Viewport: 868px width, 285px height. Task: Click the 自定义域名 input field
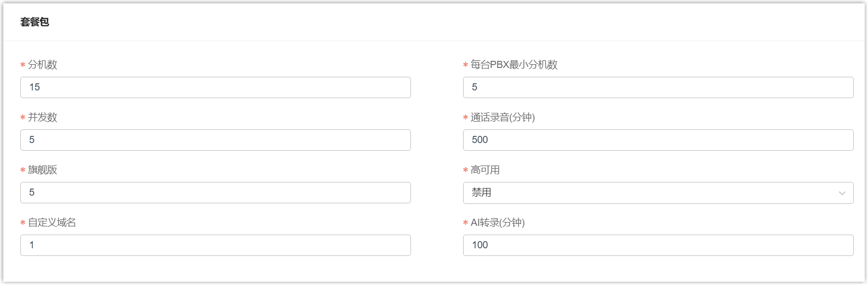(x=215, y=246)
